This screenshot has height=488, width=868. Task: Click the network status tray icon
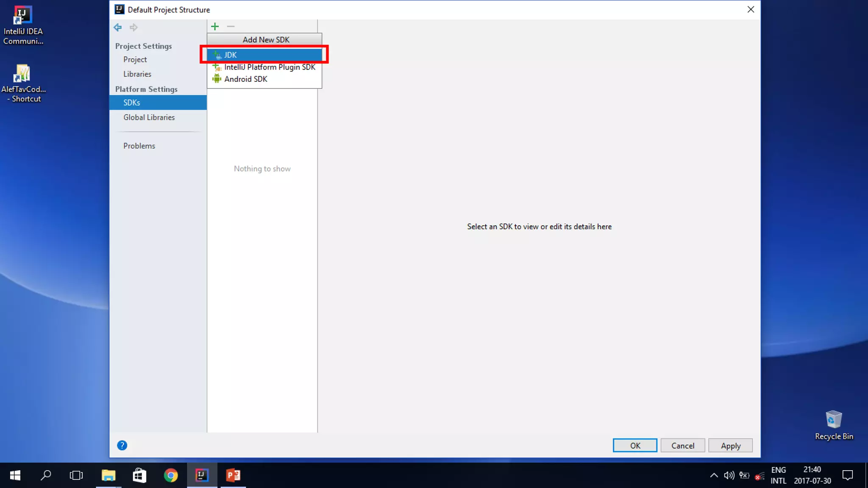[759, 476]
